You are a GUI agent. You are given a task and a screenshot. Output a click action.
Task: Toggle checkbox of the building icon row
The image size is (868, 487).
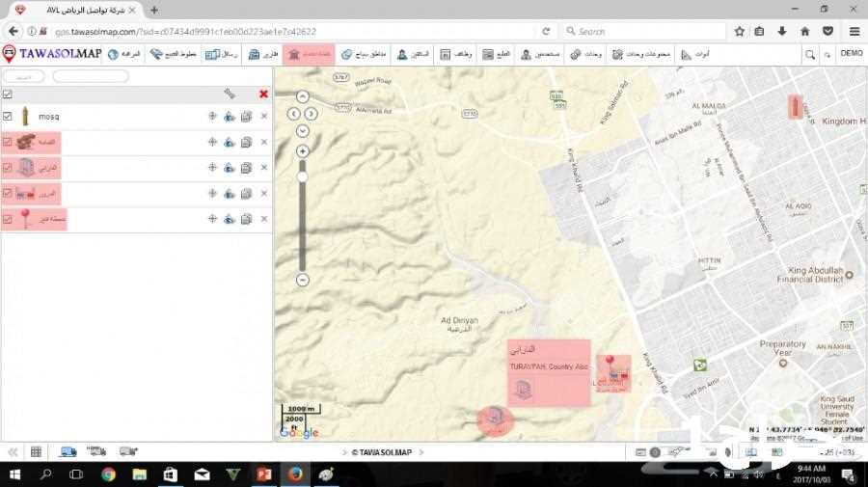tap(7, 168)
